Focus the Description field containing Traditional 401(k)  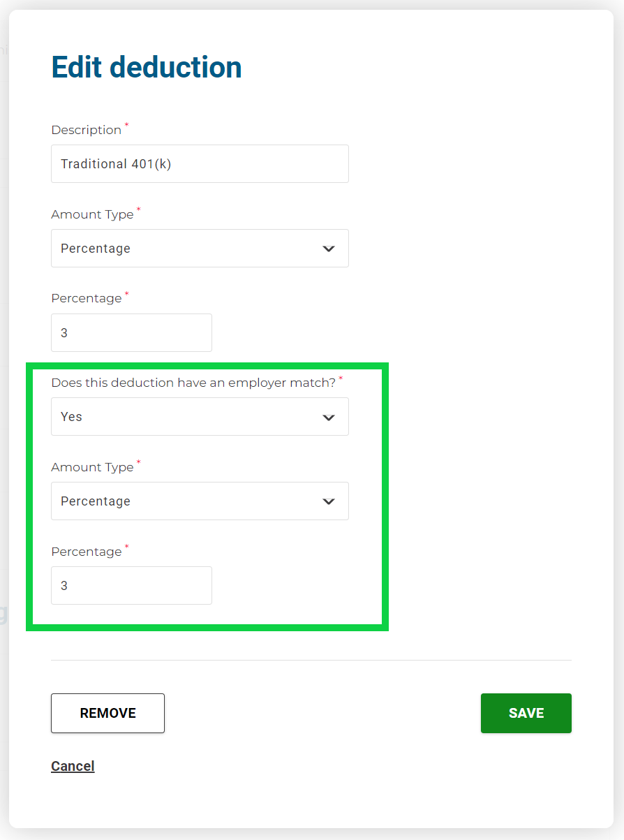[200, 163]
